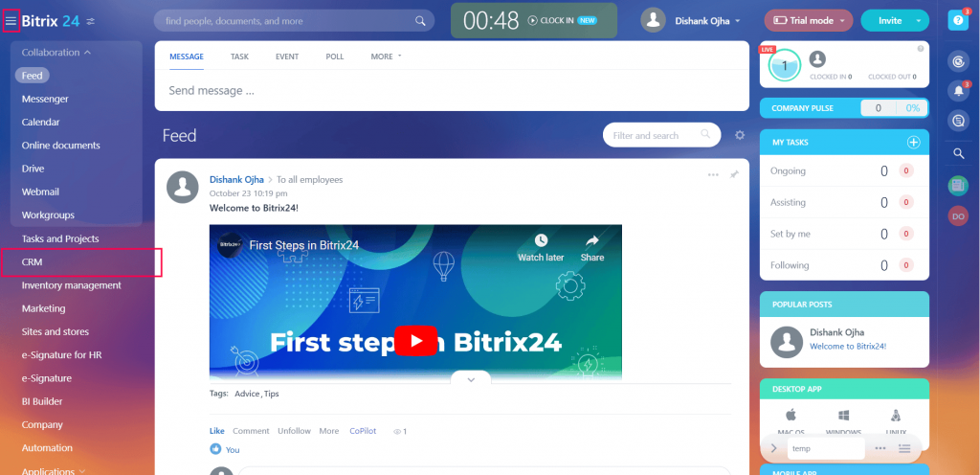Click the plus icon in My Tasks header
Image resolution: width=980 pixels, height=475 pixels.
[x=913, y=143]
